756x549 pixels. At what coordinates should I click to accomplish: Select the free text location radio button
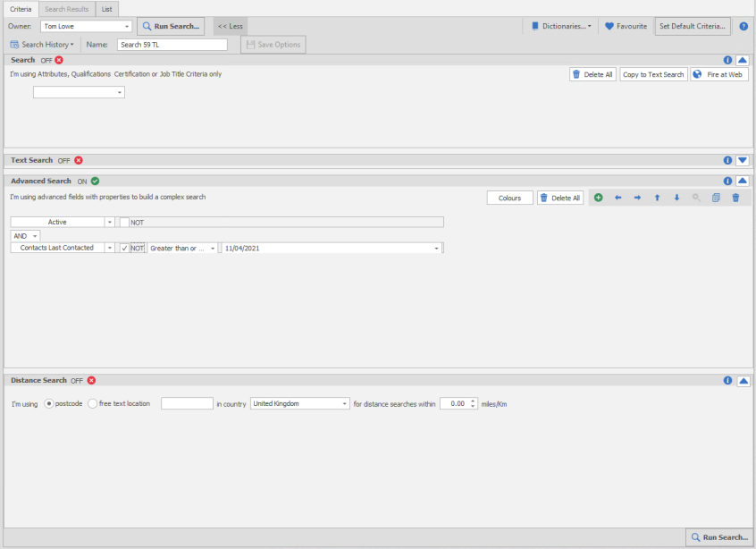93,404
